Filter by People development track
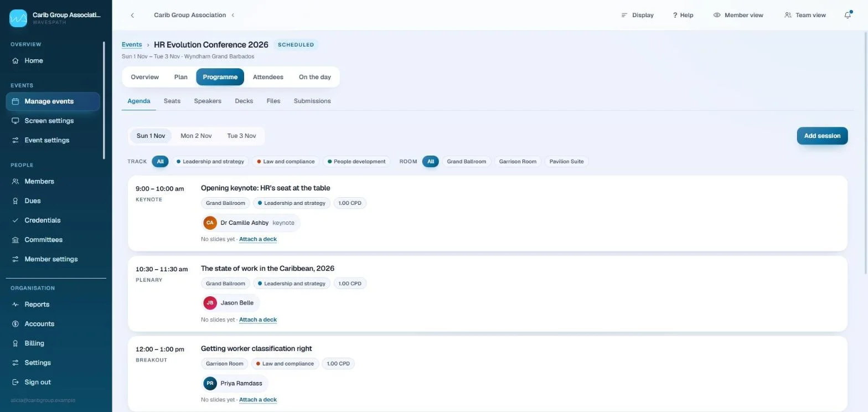 point(356,162)
